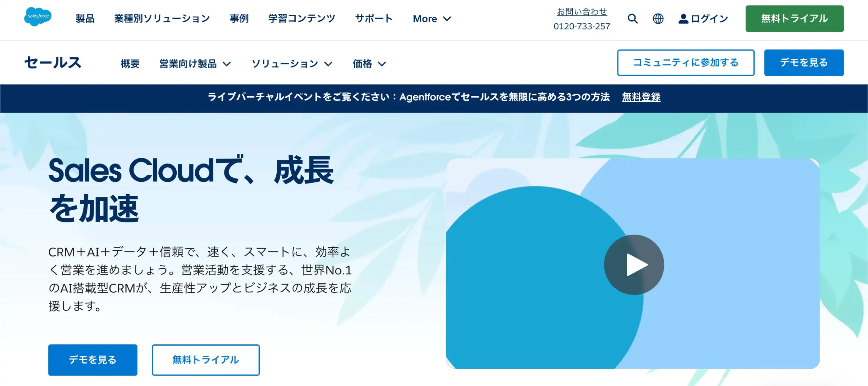Open the site search
868x386 pixels.
pos(632,19)
